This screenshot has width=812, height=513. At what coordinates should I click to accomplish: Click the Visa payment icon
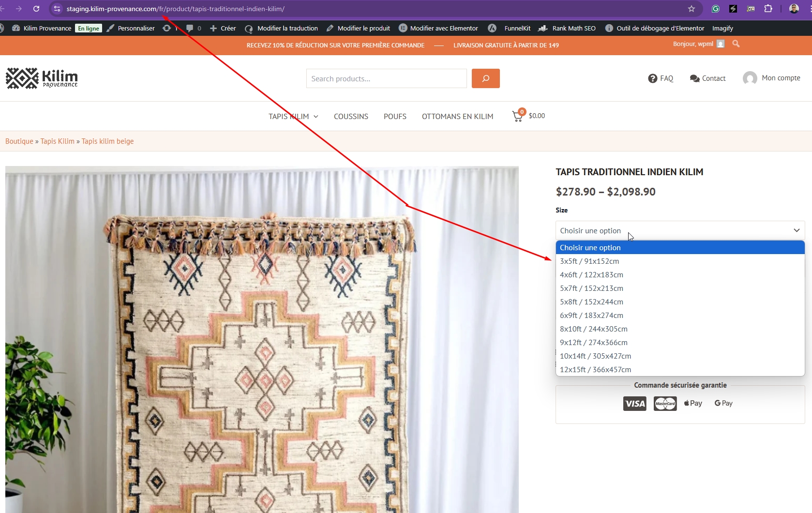634,404
